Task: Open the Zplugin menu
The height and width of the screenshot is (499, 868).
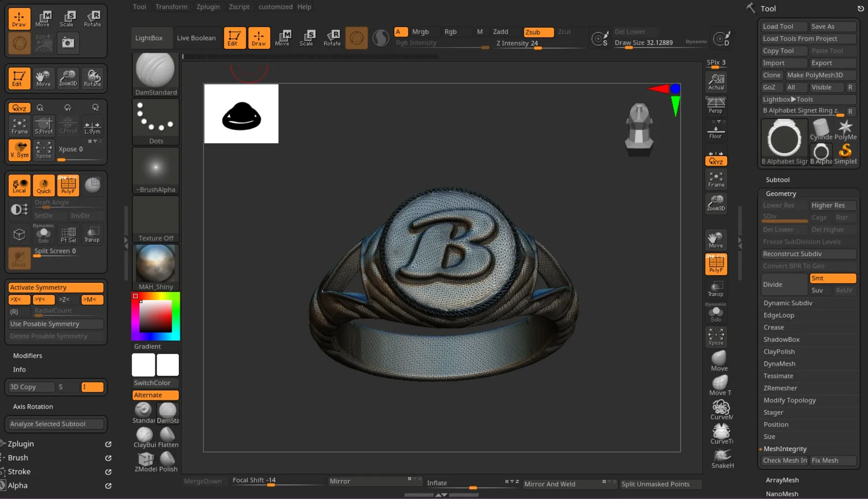Action: tap(208, 6)
